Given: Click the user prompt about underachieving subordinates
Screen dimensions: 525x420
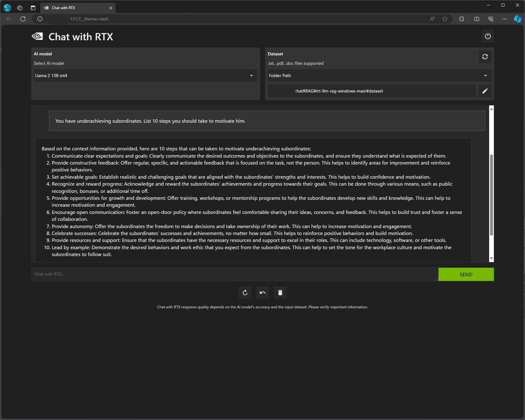Looking at the screenshot, I should 267,121.
